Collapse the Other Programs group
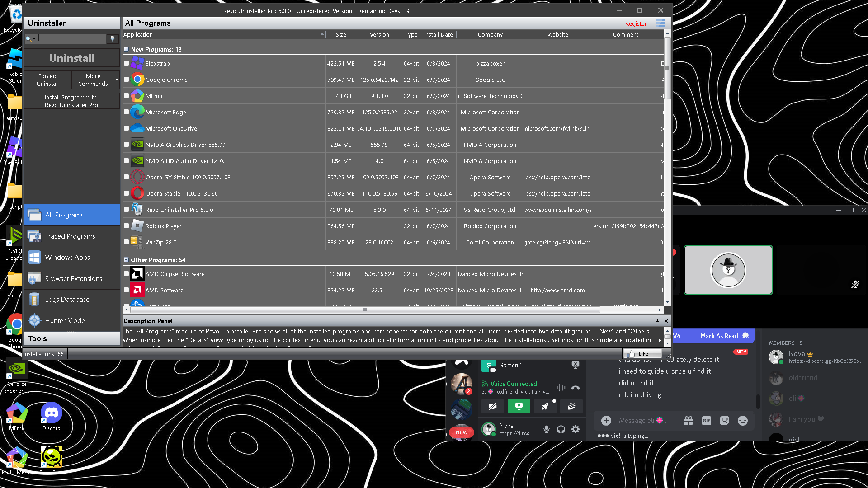This screenshot has height=488, width=868. click(x=126, y=260)
